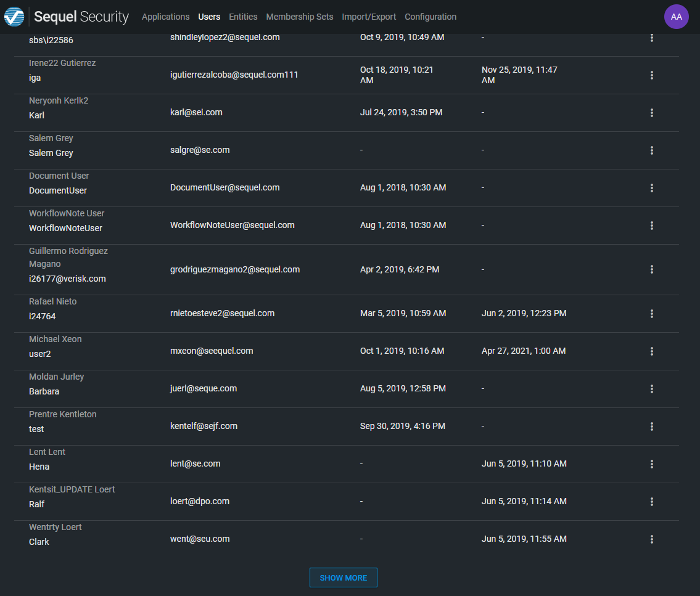
Task: Click the lent@se.com email
Action: 195,463
